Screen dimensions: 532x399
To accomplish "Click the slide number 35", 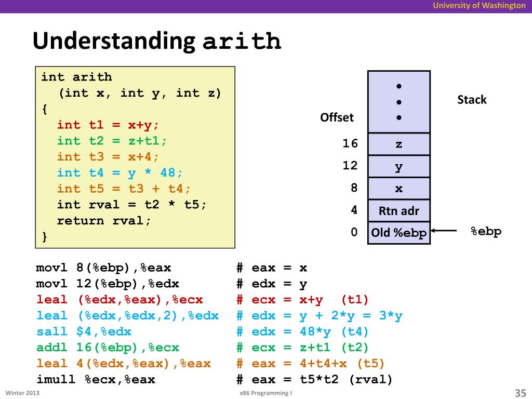I will coord(520,393).
